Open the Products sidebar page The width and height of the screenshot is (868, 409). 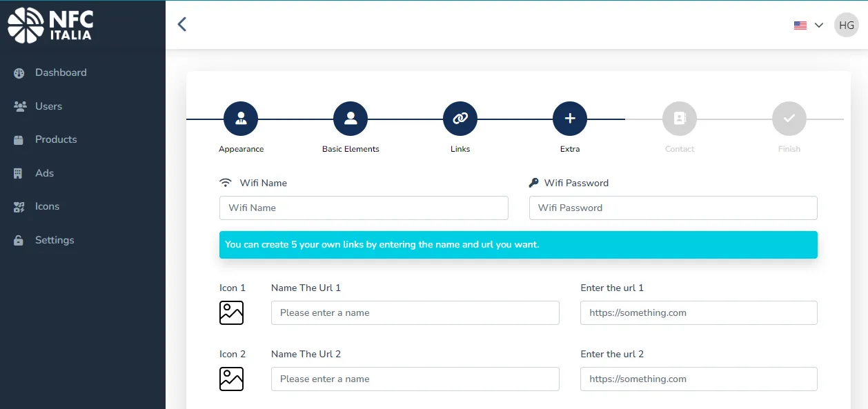coord(56,139)
